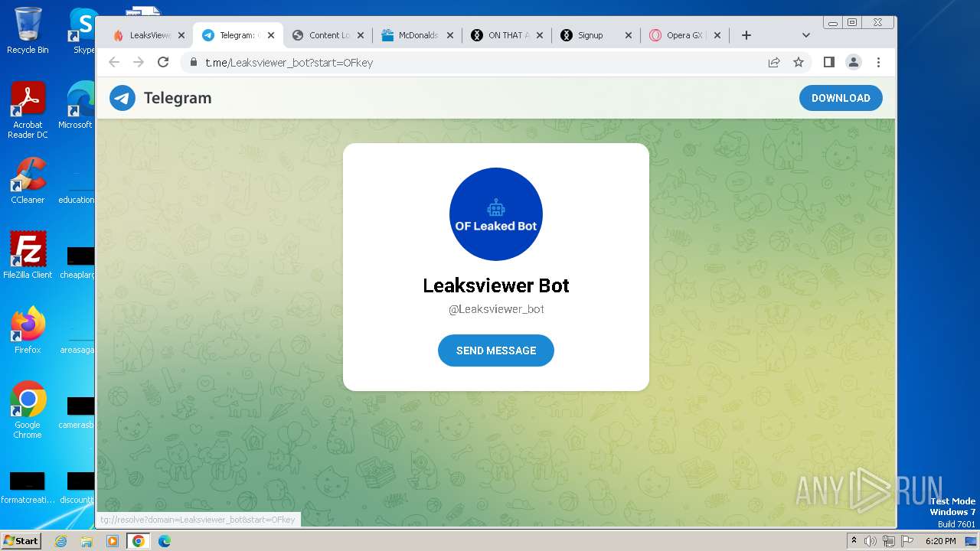Go back to previous page
The image size is (980, 551).
point(114,62)
